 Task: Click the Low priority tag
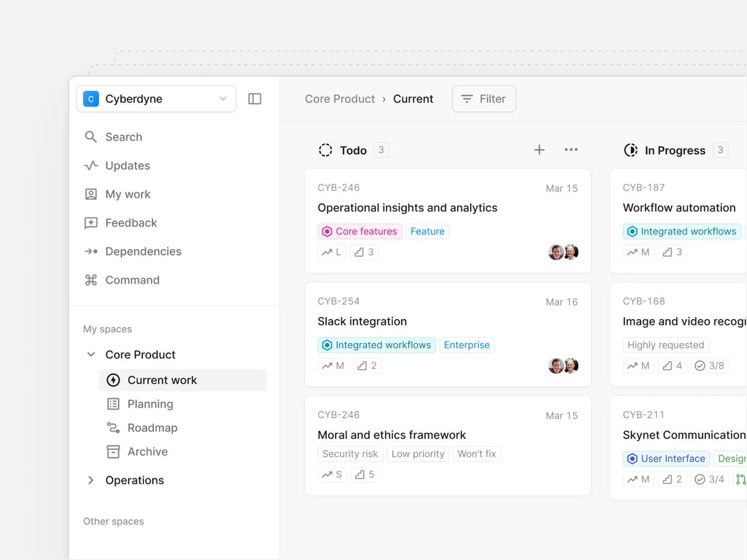pos(418,454)
